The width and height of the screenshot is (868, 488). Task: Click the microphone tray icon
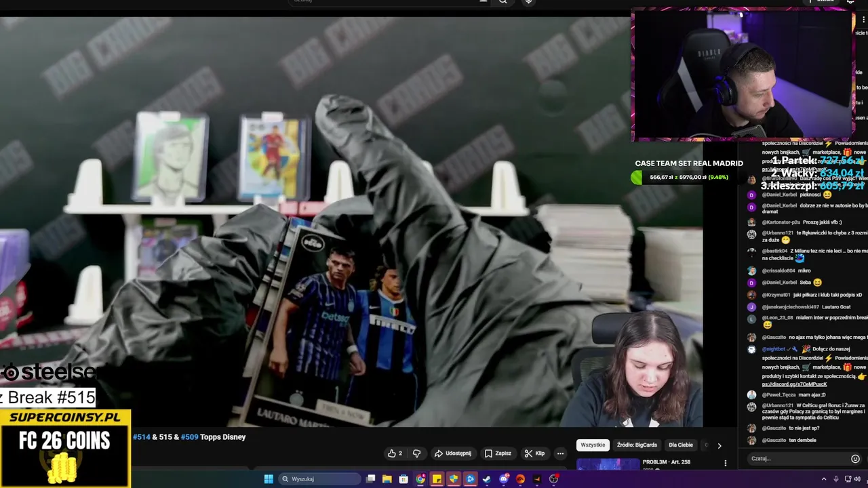click(837, 479)
